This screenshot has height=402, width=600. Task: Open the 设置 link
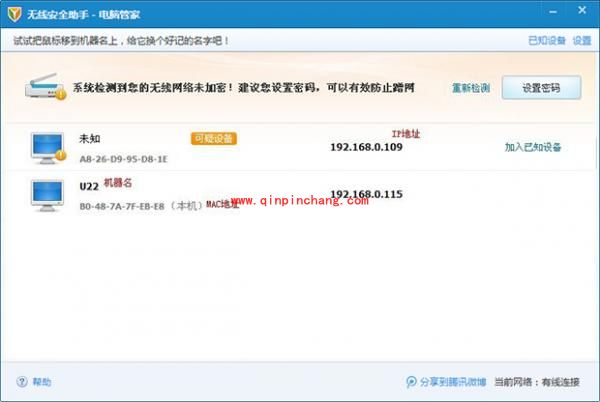coord(582,41)
